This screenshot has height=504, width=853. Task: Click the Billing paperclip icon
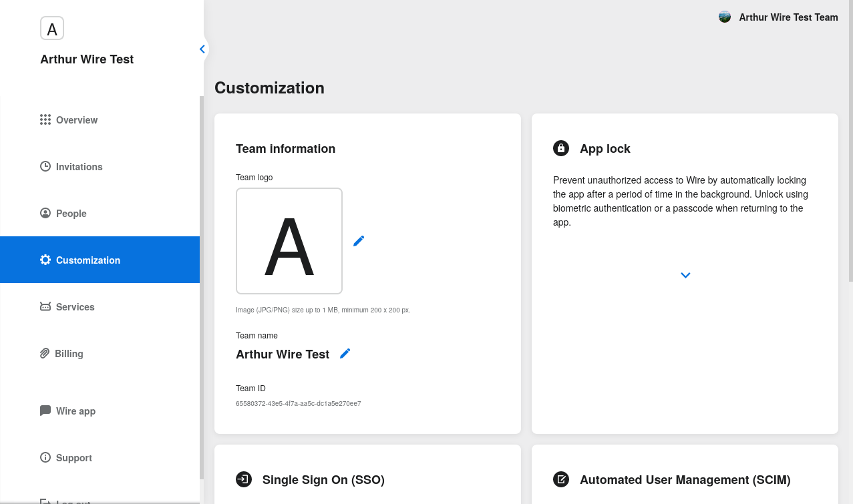tap(45, 353)
